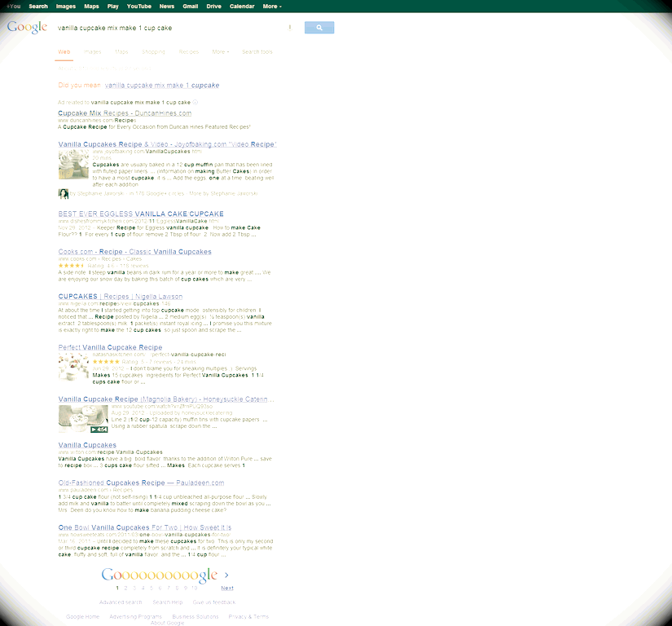This screenshot has width=672, height=626.
Task: Open Business Solutions footer link
Action: (x=195, y=617)
